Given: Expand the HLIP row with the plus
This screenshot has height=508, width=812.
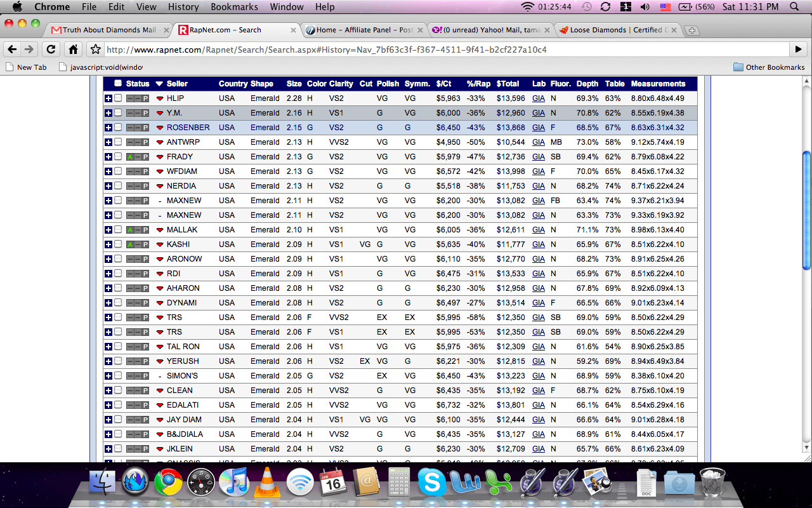Looking at the screenshot, I should click(x=108, y=98).
